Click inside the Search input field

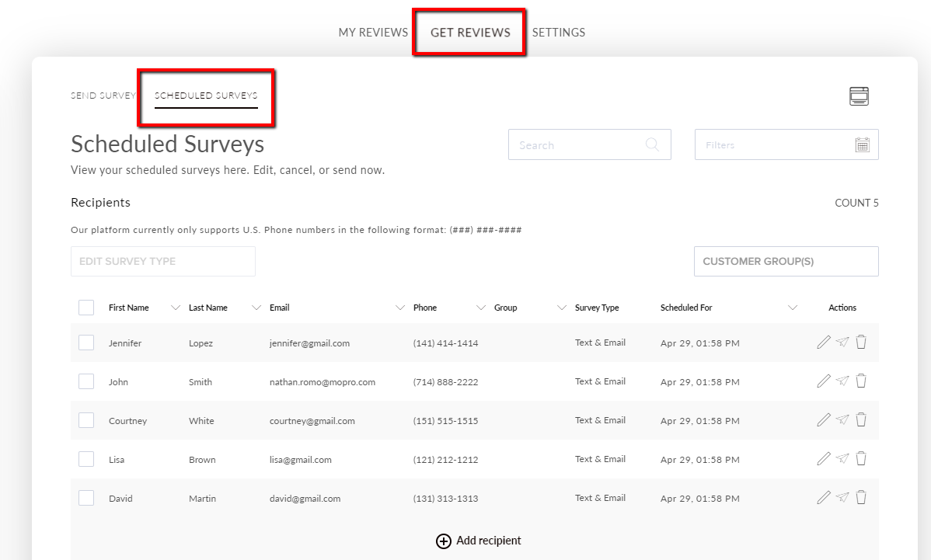590,144
